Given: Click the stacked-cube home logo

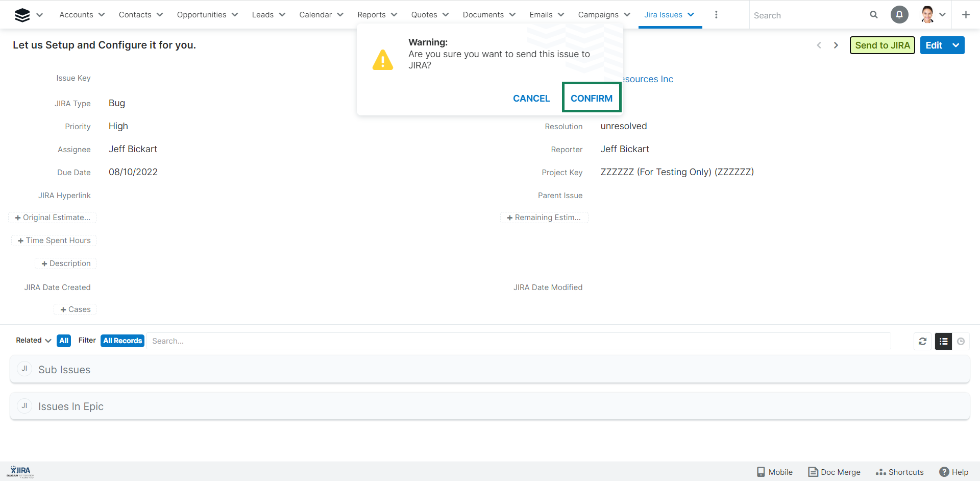Looking at the screenshot, I should (x=22, y=15).
